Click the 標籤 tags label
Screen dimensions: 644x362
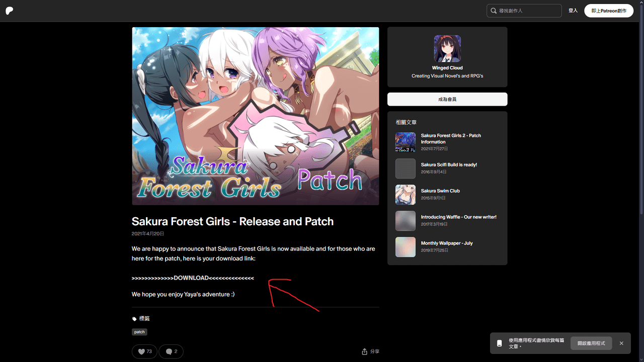click(x=144, y=319)
